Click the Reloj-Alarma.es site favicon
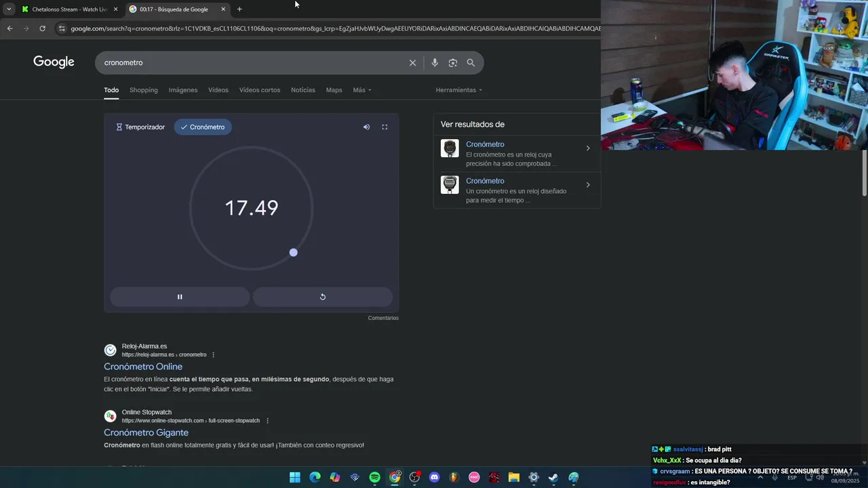Image resolution: width=868 pixels, height=488 pixels. pos(110,350)
